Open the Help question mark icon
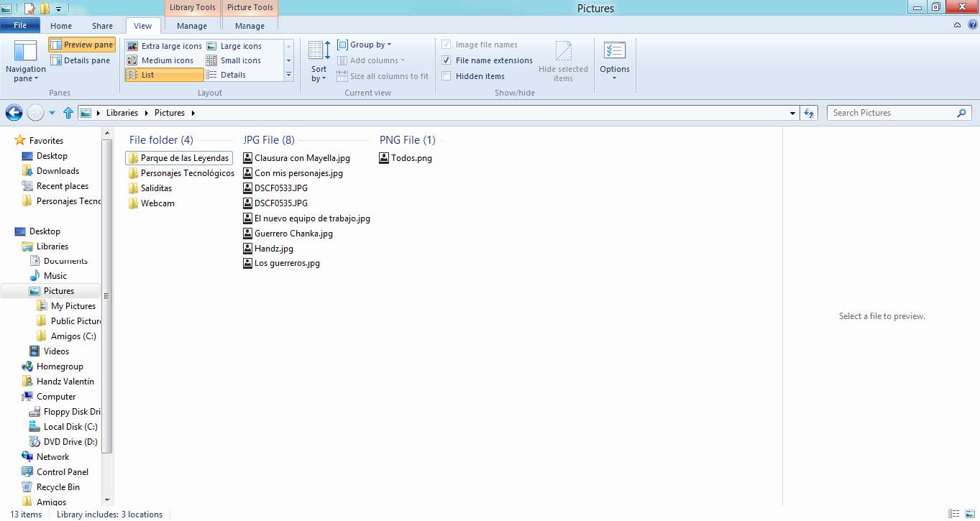The image size is (980, 521). (x=971, y=25)
